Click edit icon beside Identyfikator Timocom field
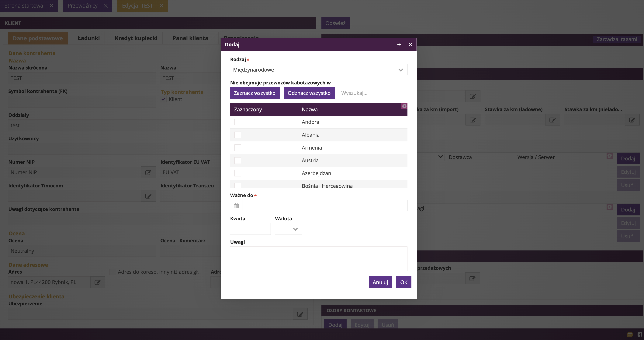This screenshot has width=644, height=340. pos(148,196)
